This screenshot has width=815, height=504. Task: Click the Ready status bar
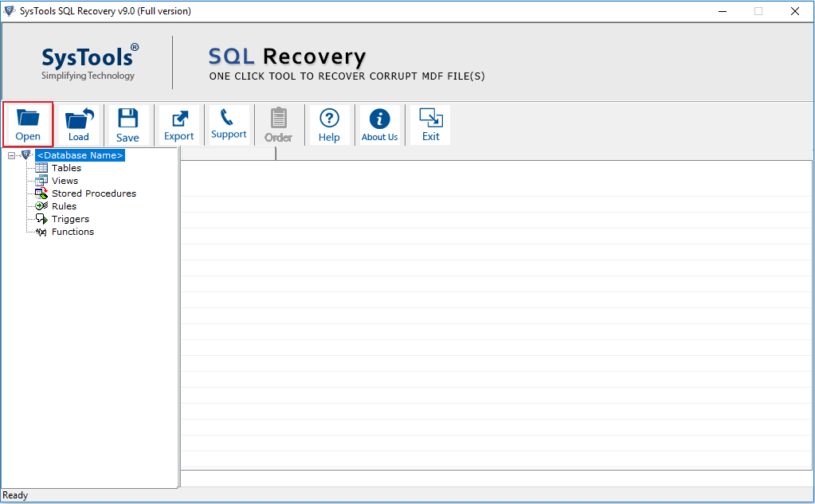[x=15, y=494]
